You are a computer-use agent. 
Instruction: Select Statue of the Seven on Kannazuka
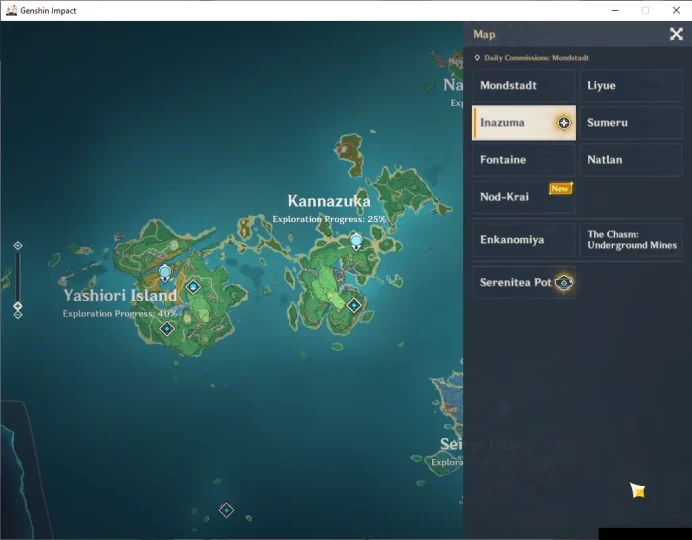tap(356, 242)
